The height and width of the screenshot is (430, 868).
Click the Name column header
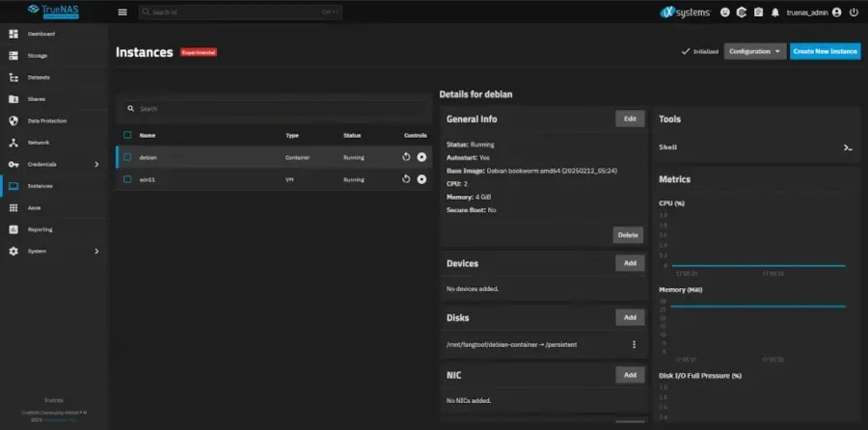(x=147, y=136)
